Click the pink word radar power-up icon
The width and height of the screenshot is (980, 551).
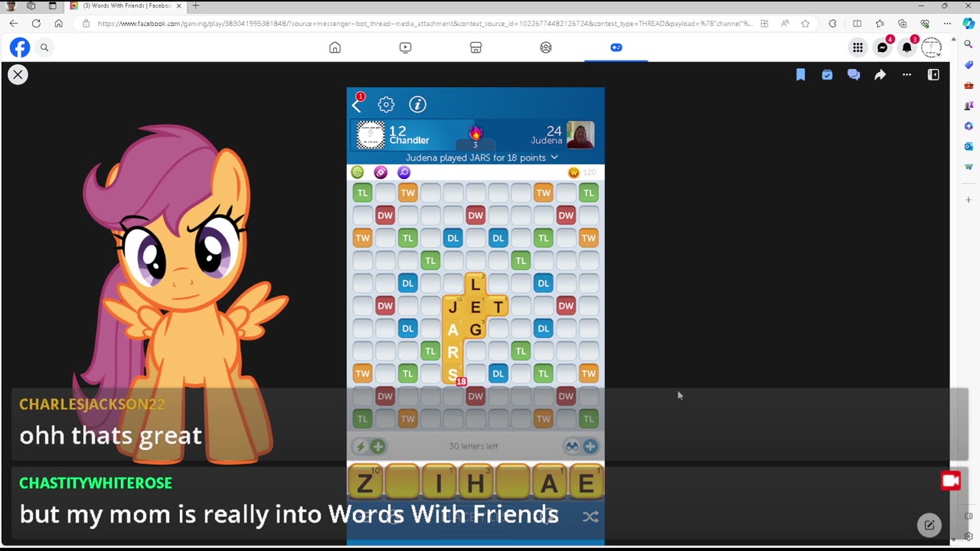(381, 172)
